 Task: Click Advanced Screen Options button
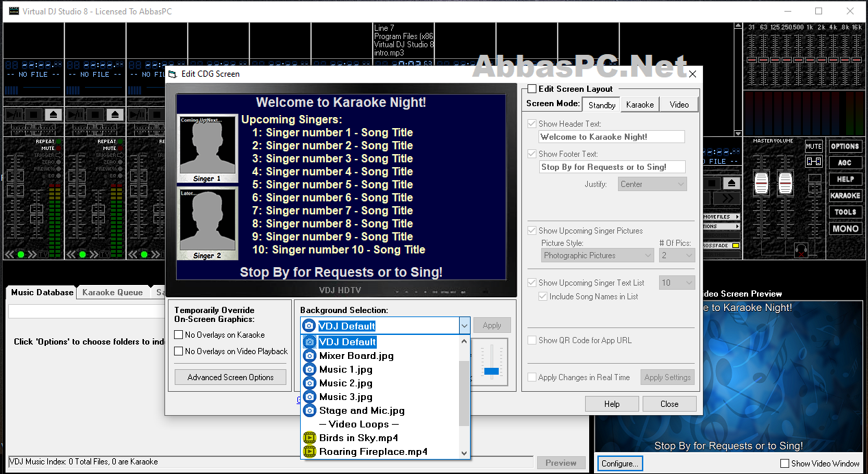(230, 377)
